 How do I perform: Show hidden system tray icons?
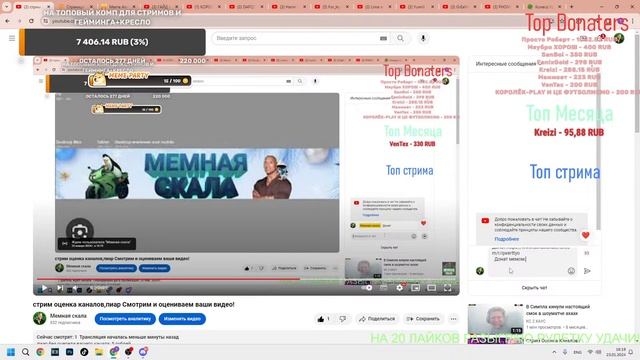[554, 352]
